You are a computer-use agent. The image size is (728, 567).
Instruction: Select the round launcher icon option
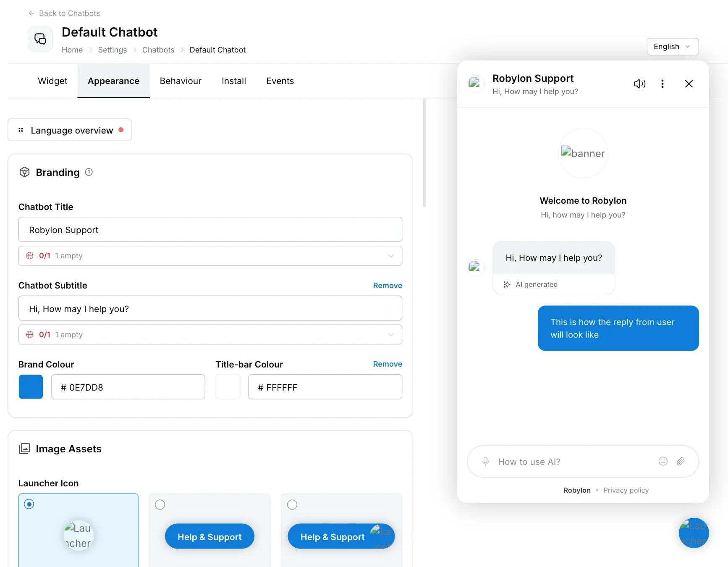click(29, 504)
